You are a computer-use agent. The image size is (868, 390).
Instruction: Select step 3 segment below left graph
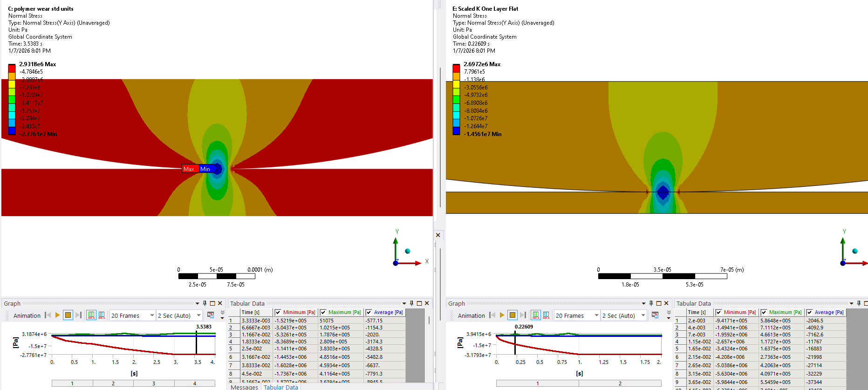[x=154, y=383]
